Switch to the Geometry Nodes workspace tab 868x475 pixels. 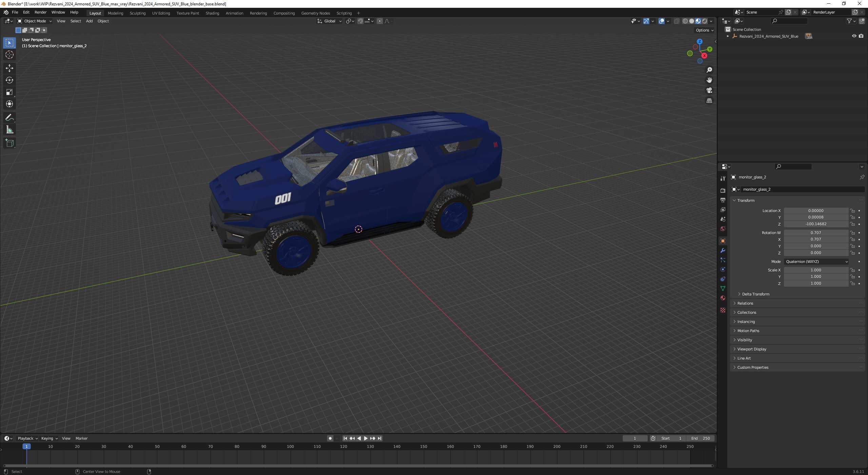pos(315,13)
